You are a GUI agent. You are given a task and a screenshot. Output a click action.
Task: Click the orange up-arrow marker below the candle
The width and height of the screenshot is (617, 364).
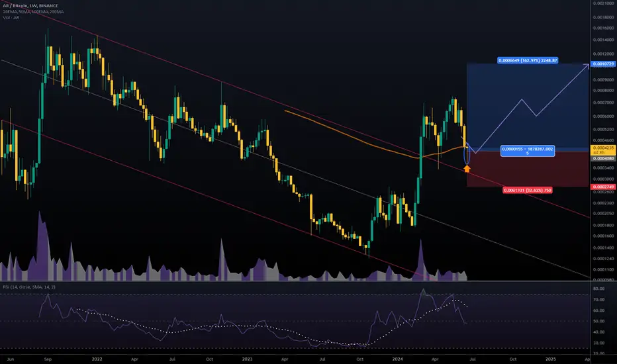pyautogui.click(x=467, y=169)
